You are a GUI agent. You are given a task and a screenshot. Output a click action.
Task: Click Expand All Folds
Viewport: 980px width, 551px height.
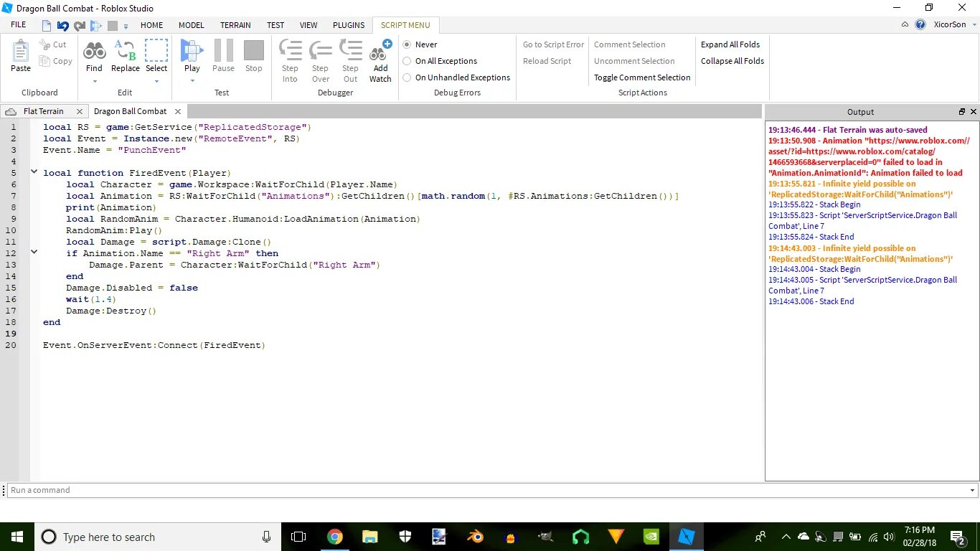pyautogui.click(x=730, y=44)
